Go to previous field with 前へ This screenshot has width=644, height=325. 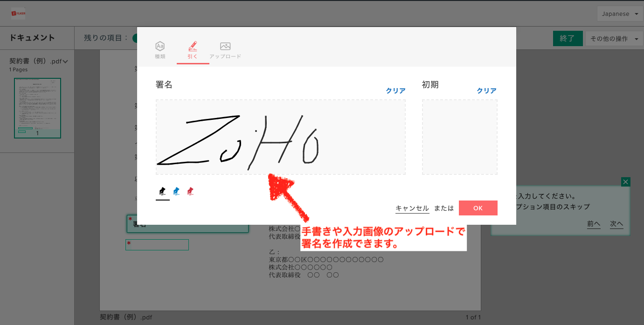click(x=594, y=224)
